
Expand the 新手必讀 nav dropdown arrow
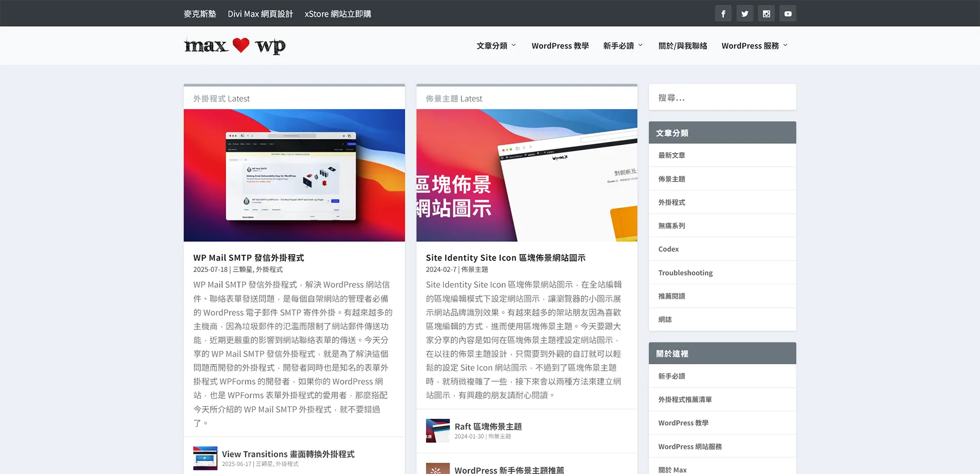(x=641, y=45)
